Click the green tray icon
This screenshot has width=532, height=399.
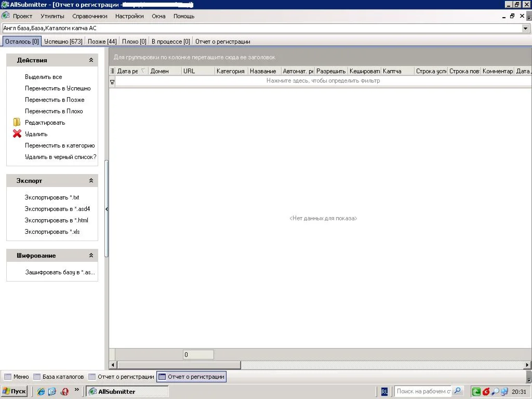pos(476,392)
